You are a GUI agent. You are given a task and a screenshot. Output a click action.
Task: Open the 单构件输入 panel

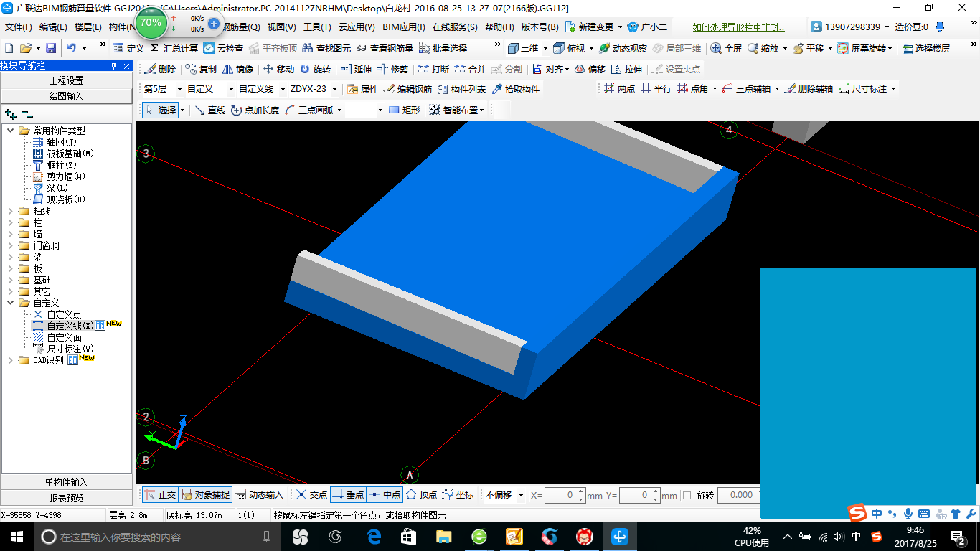tap(67, 482)
